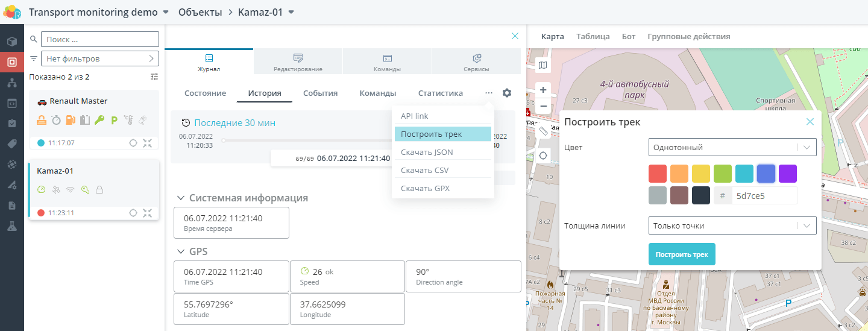Select the Renault Master object card title
This screenshot has height=331, width=868.
(x=78, y=101)
